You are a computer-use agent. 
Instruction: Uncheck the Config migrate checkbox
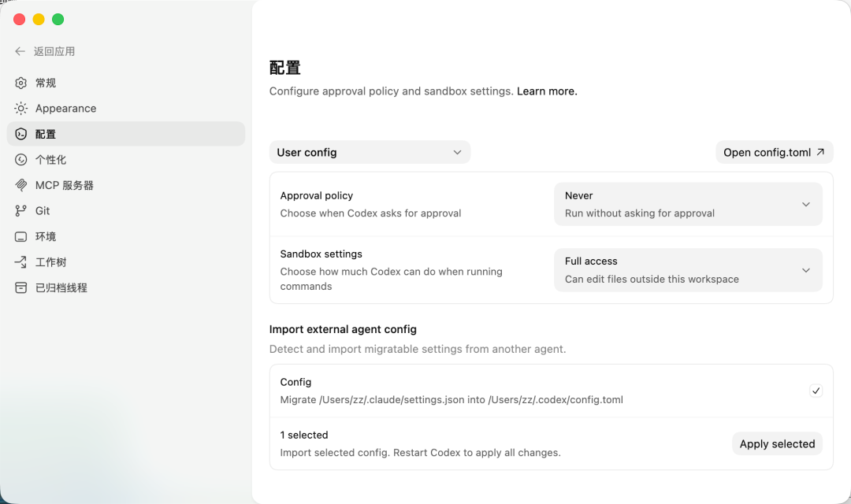816,391
